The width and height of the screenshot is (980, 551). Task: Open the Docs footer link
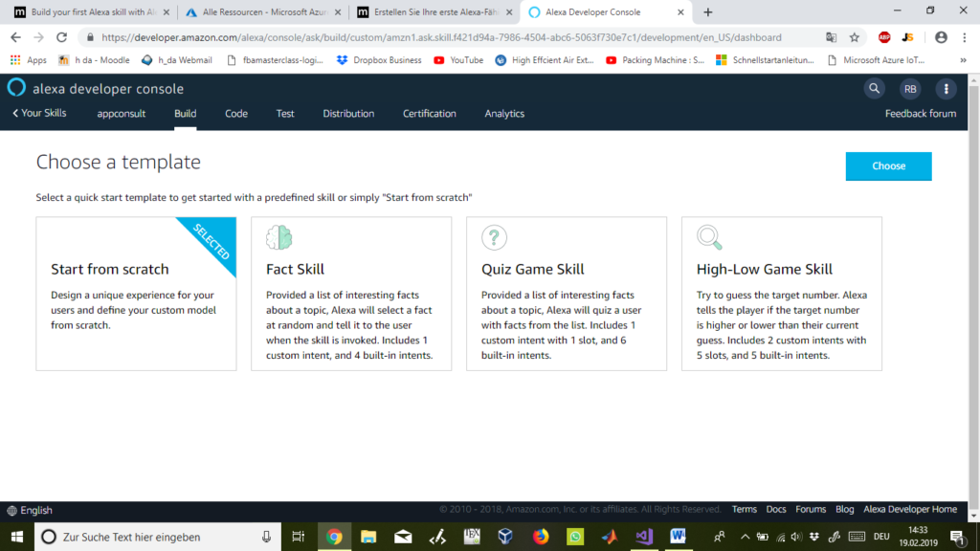point(775,509)
